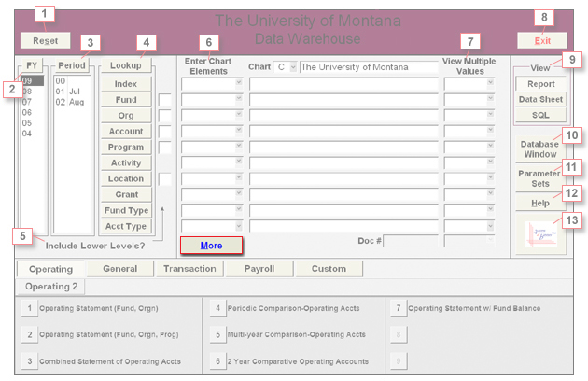Click report number 2 button (Fund, Orgn, Prog)

pos(30,333)
